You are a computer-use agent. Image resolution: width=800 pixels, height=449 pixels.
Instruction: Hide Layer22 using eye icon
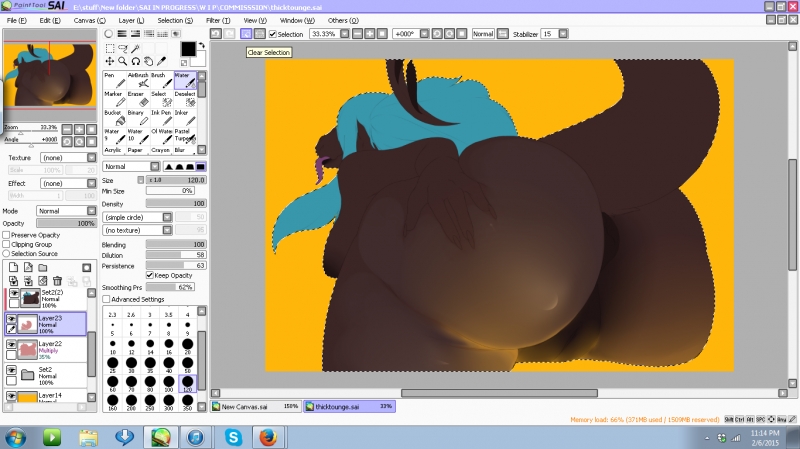pos(11,344)
